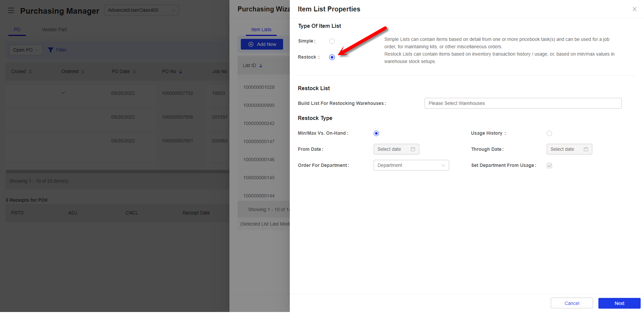This screenshot has height=314, width=644.
Task: Click the Filter icon
Action: (50, 50)
